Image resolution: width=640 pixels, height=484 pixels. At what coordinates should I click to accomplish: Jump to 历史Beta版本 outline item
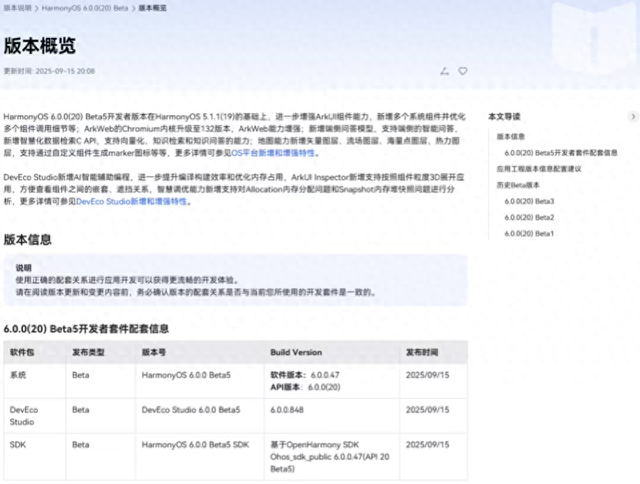[518, 185]
